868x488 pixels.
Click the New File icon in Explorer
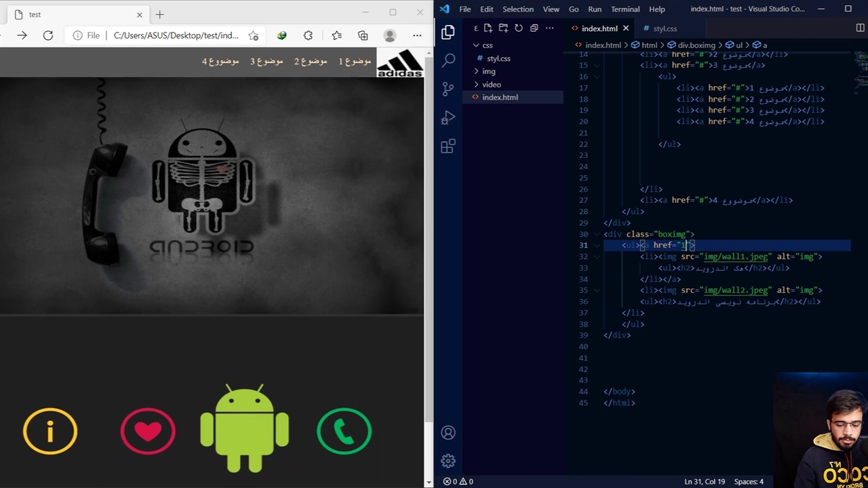[x=488, y=28]
